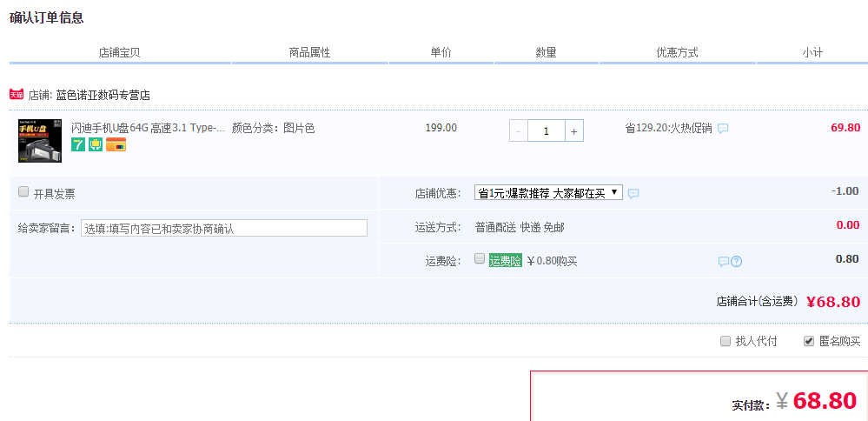Image resolution: width=868 pixels, height=421 pixels.
Task: Click the ¥68.80 shop total
Action: (833, 302)
